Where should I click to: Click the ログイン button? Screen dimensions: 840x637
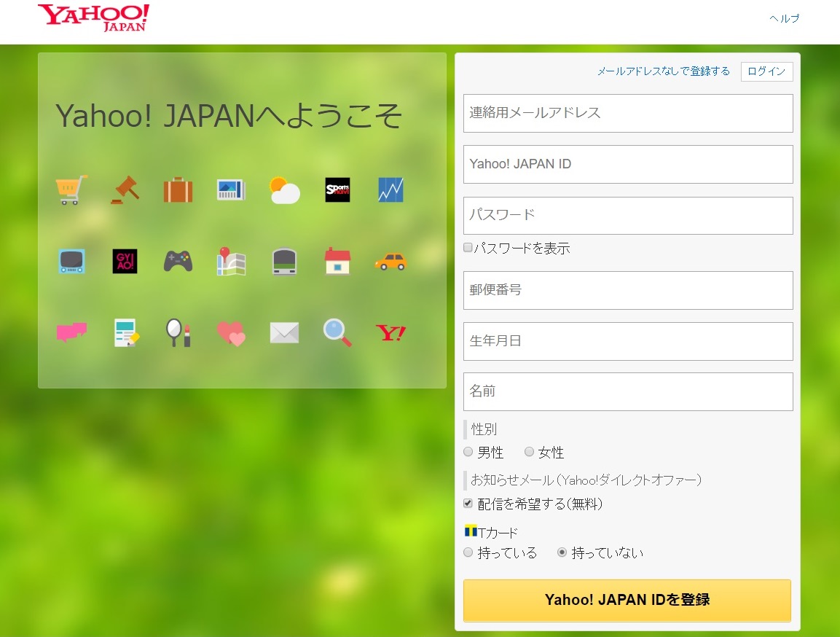[766, 71]
